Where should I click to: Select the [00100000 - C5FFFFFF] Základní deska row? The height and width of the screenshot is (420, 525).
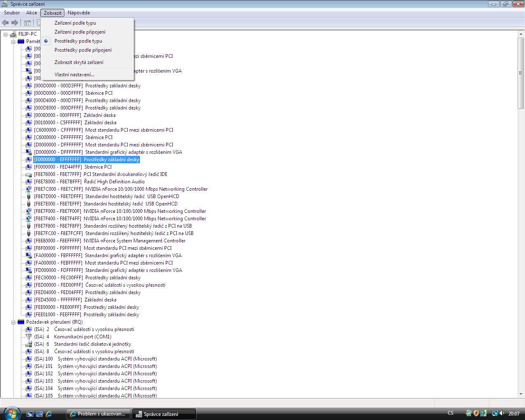[x=75, y=123]
